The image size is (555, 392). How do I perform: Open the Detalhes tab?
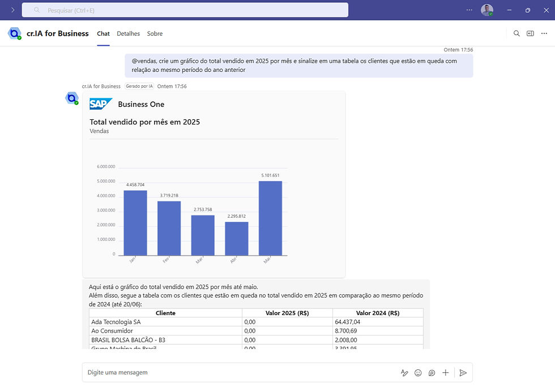click(x=128, y=33)
